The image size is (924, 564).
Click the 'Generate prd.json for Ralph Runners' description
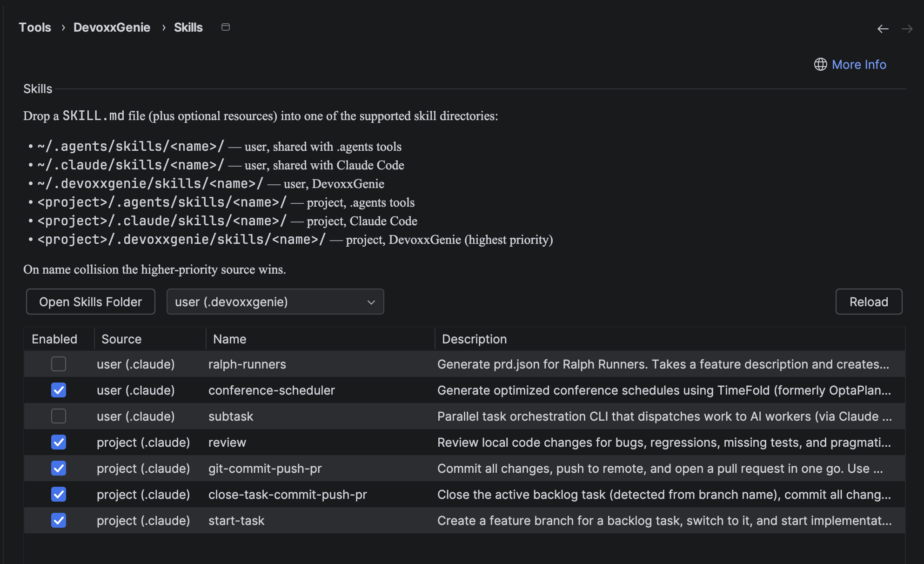click(670, 364)
